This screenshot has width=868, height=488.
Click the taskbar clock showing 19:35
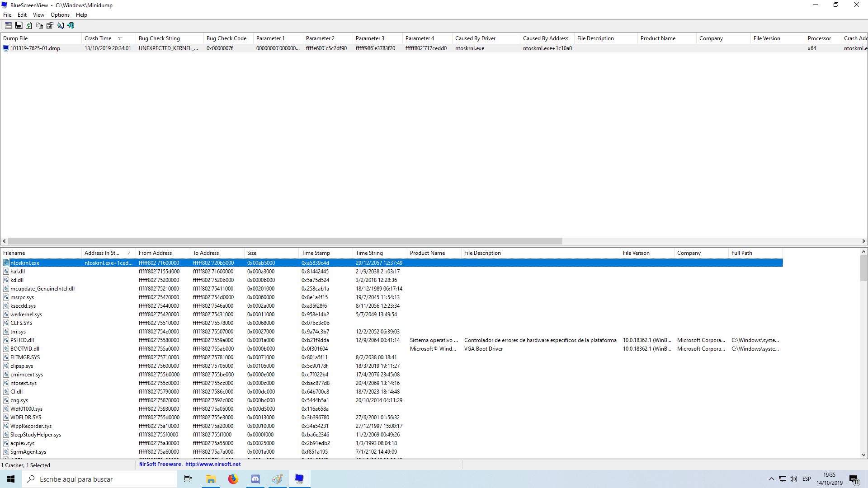click(x=829, y=479)
